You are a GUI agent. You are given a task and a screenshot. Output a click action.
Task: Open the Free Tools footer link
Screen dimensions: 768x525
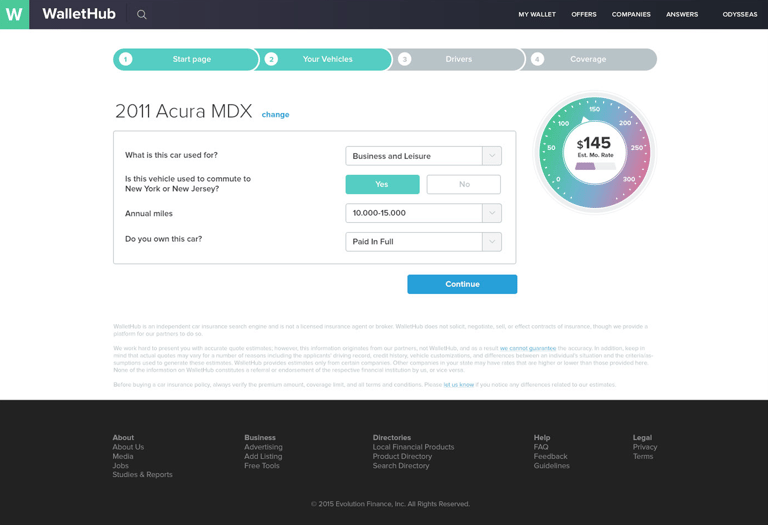(262, 465)
